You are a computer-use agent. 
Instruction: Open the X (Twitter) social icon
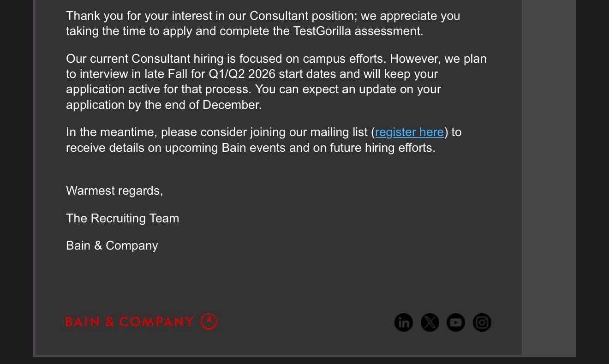(x=430, y=322)
